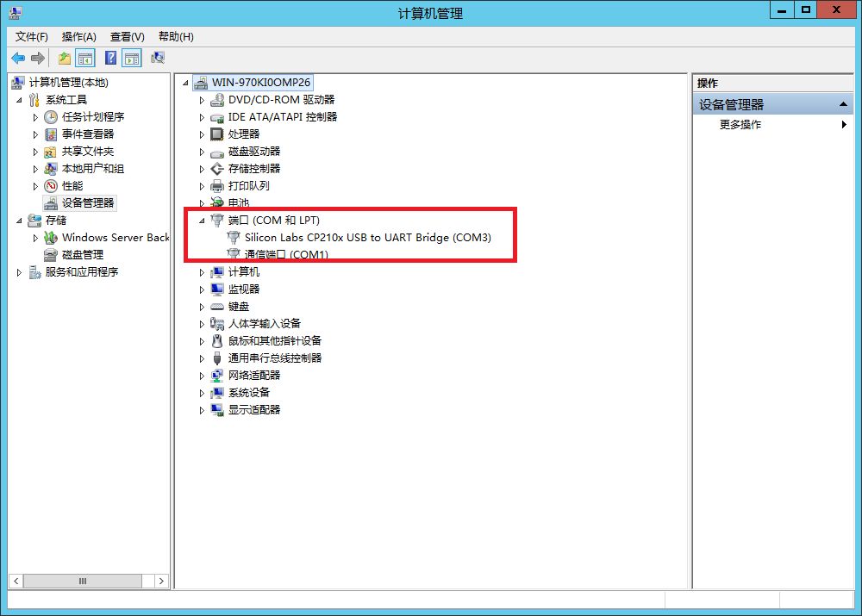Open the 文件(F) menu
This screenshot has height=616, width=862.
point(31,37)
